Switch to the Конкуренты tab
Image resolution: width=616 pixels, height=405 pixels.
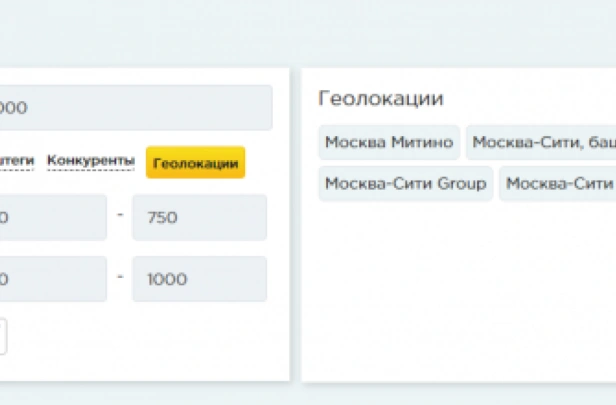pyautogui.click(x=91, y=160)
